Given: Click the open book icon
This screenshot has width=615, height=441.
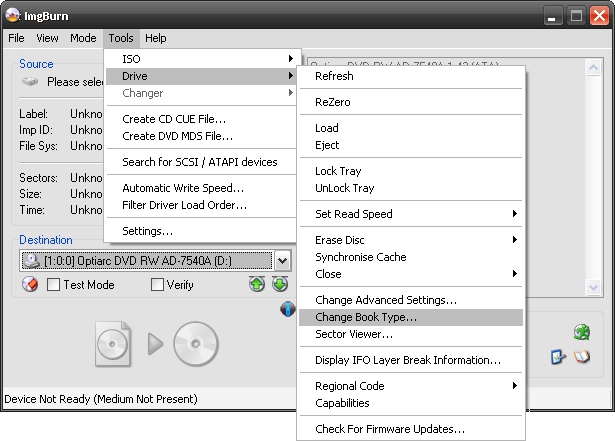Looking at the screenshot, I should point(582,357).
